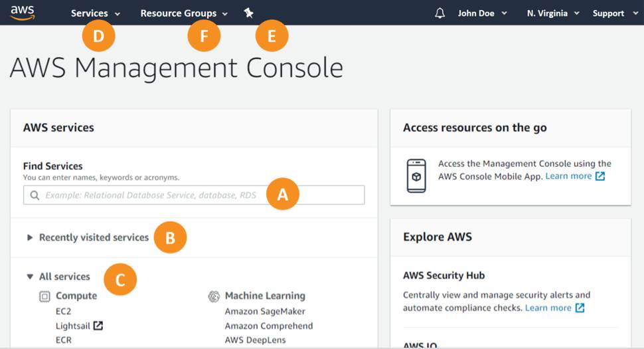The height and width of the screenshot is (349, 644).
Task: Open Amazon SageMaker
Action: click(x=265, y=312)
